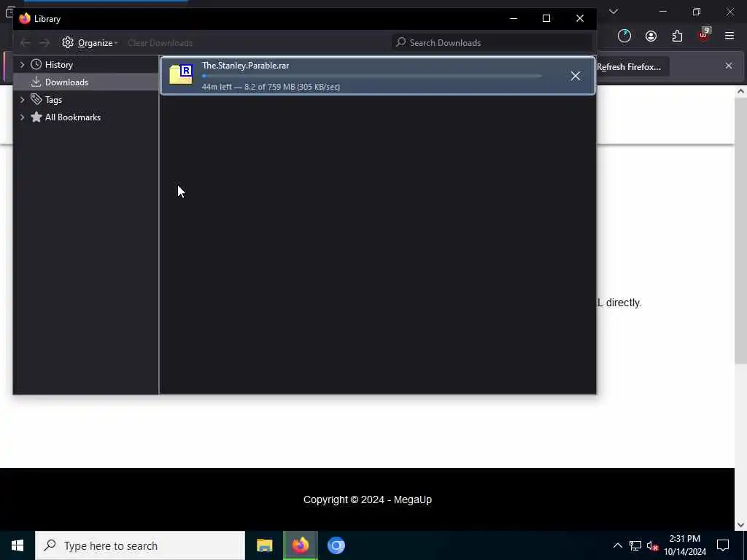747x560 pixels.
Task: Open Firefox list all tabs chevron
Action: [x=614, y=12]
